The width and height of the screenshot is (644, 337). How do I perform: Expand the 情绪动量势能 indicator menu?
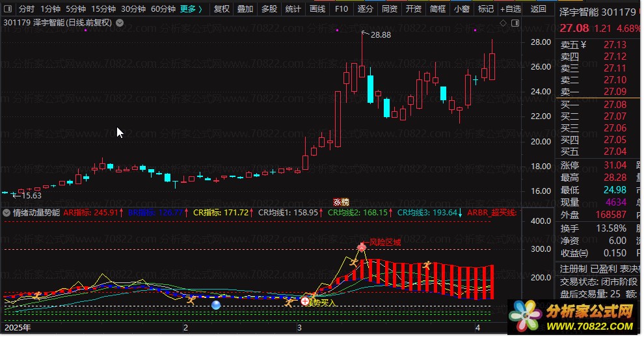point(7,213)
